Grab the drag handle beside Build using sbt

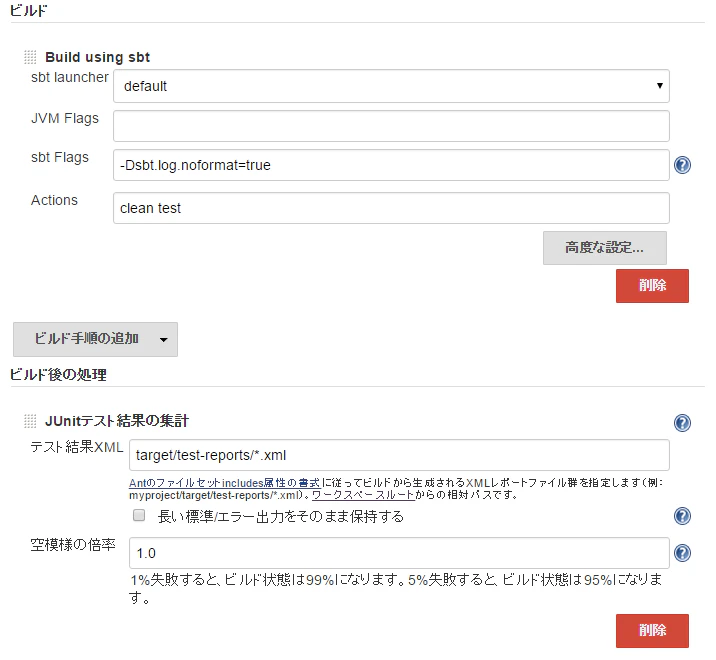click(x=30, y=57)
